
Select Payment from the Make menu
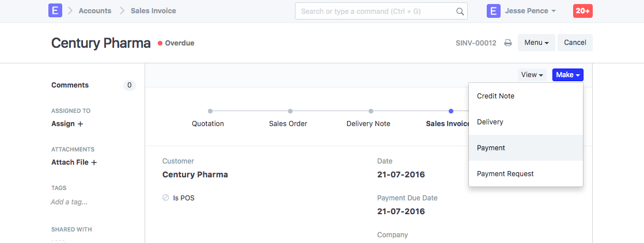pos(491,148)
